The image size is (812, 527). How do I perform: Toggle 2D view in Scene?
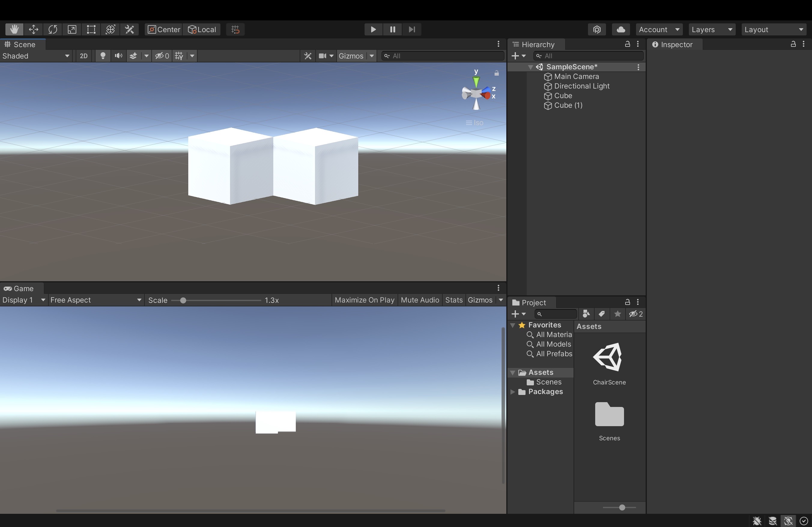[83, 56]
